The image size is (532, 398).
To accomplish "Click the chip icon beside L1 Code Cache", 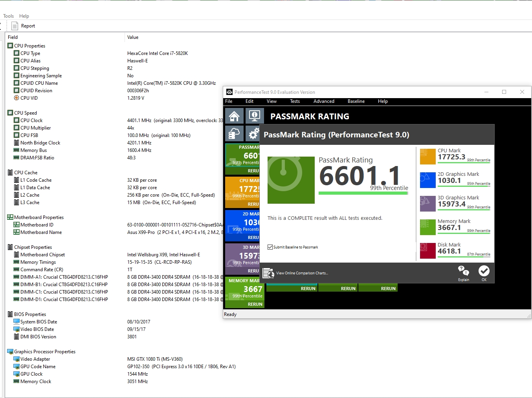I will click(17, 180).
